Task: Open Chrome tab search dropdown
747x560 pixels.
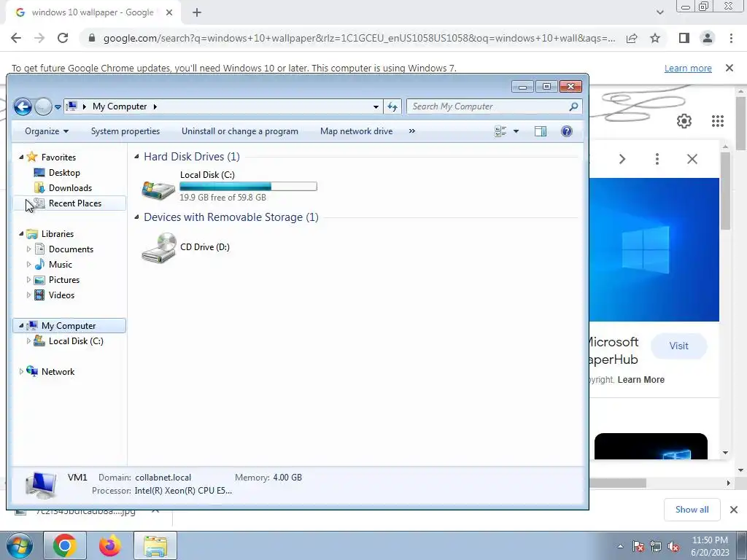Action: [x=659, y=13]
